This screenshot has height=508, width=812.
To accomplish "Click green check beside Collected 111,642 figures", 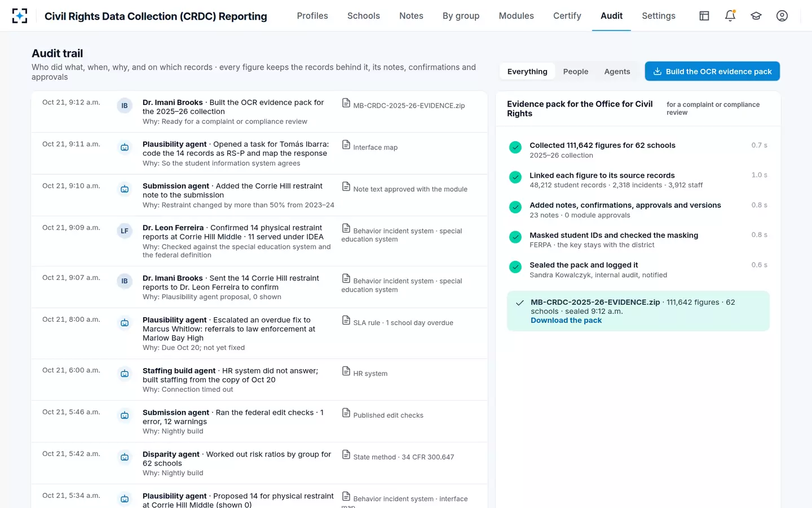I will tap(515, 147).
